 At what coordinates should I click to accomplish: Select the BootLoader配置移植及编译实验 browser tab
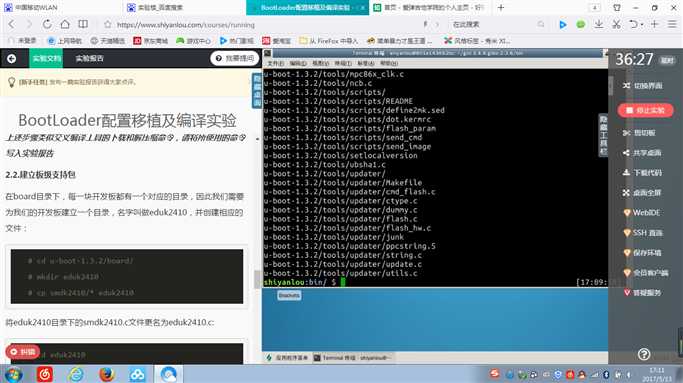(308, 7)
